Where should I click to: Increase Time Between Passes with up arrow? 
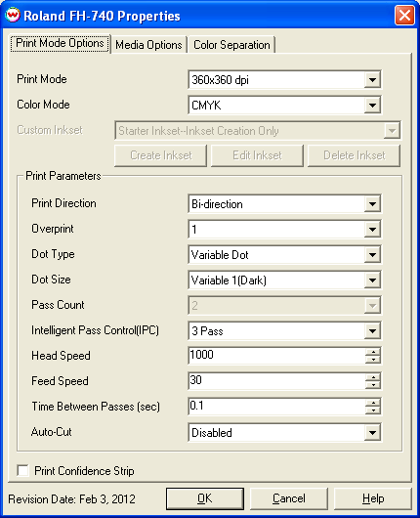point(373,403)
